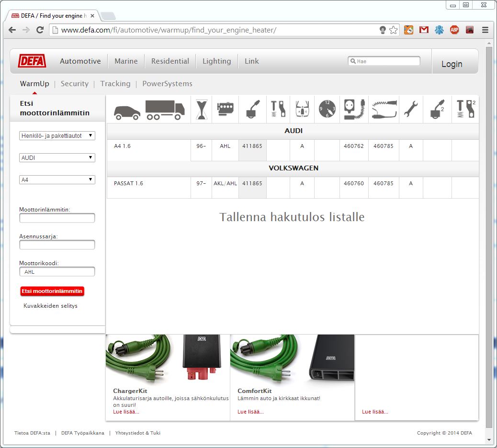Click the Moottorikoodi input field containing AHL
Screen dimensions: 497x448
tap(57, 272)
